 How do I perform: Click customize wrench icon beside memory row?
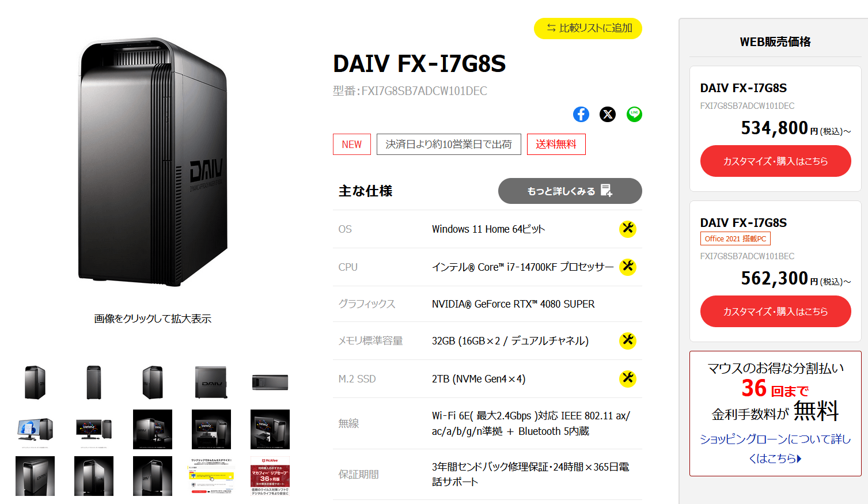pyautogui.click(x=628, y=340)
